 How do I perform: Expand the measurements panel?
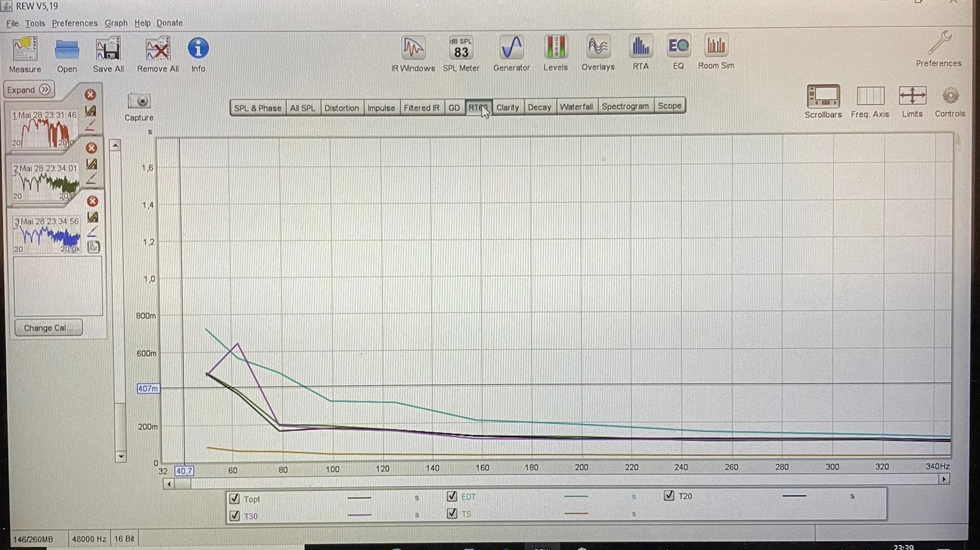pos(29,90)
